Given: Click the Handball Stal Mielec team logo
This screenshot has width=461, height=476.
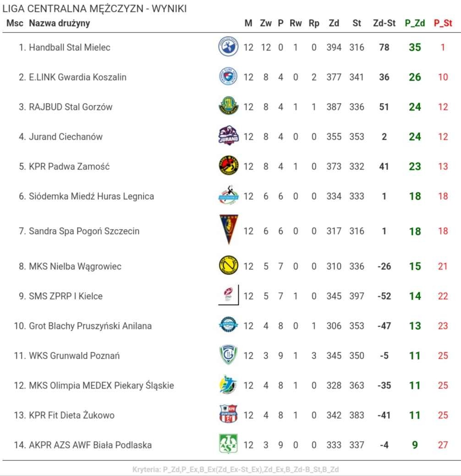Looking at the screenshot, I should click(x=228, y=47).
